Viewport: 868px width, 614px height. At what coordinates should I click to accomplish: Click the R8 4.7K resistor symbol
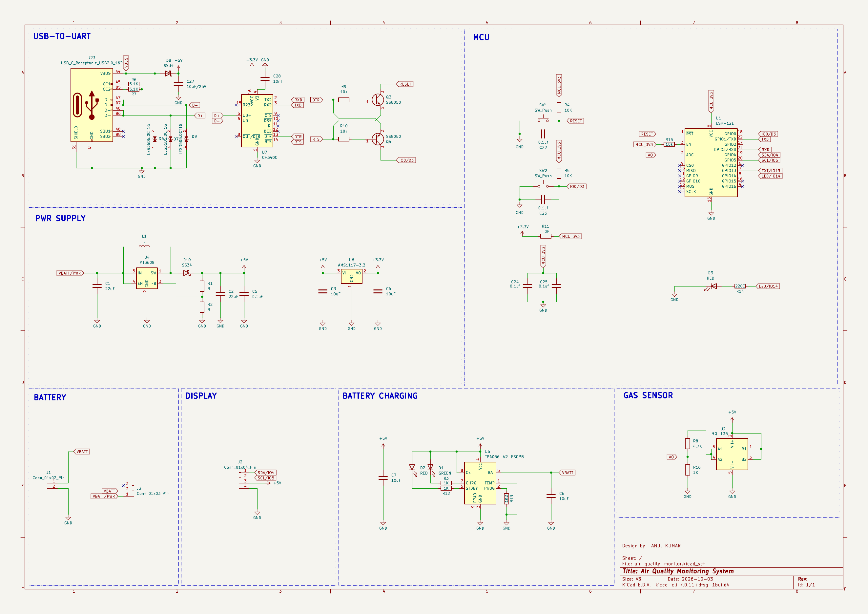[x=687, y=443]
